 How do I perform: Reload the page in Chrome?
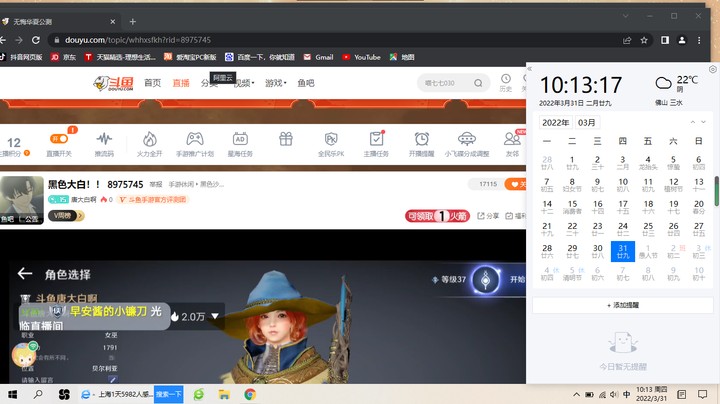(35, 40)
